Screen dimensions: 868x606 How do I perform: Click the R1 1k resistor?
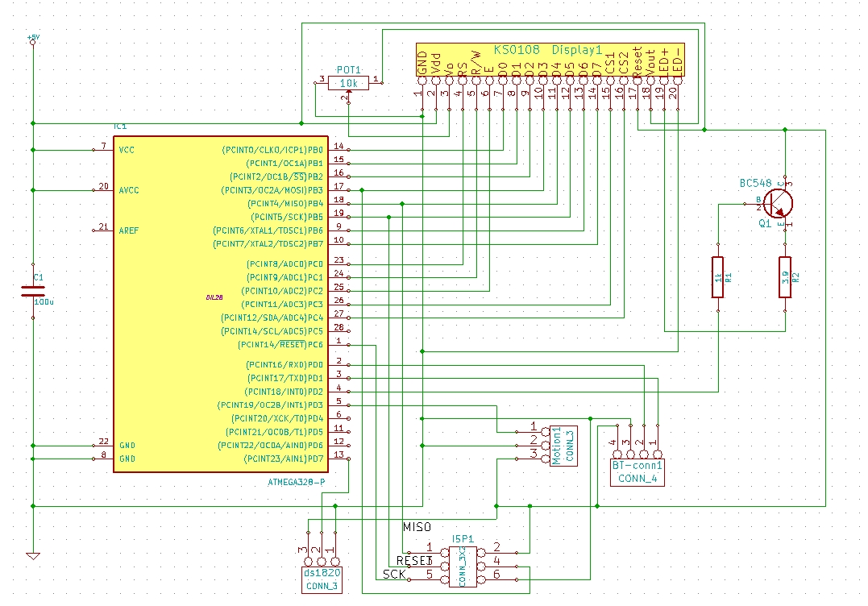[x=717, y=277]
